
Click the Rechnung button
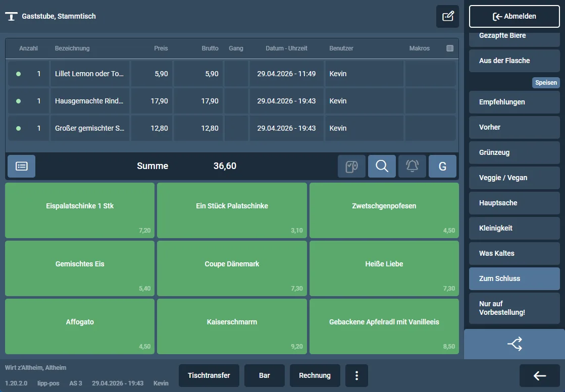click(315, 375)
